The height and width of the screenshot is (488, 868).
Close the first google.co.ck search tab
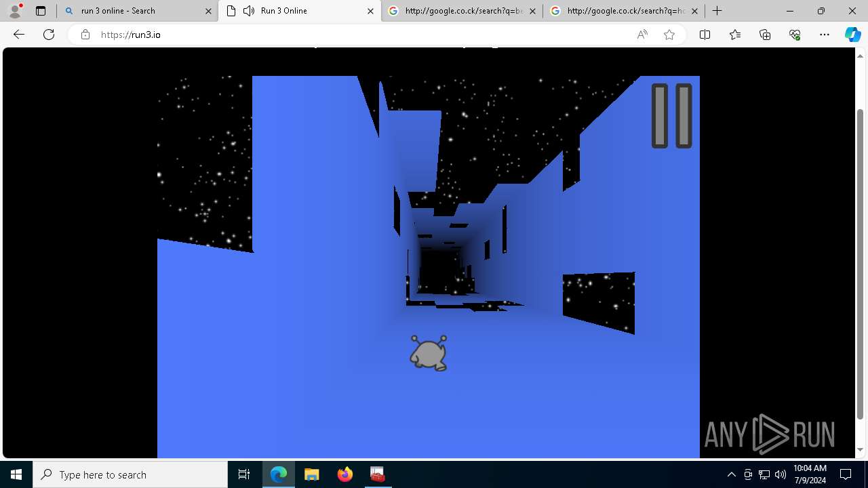pyautogui.click(x=532, y=11)
